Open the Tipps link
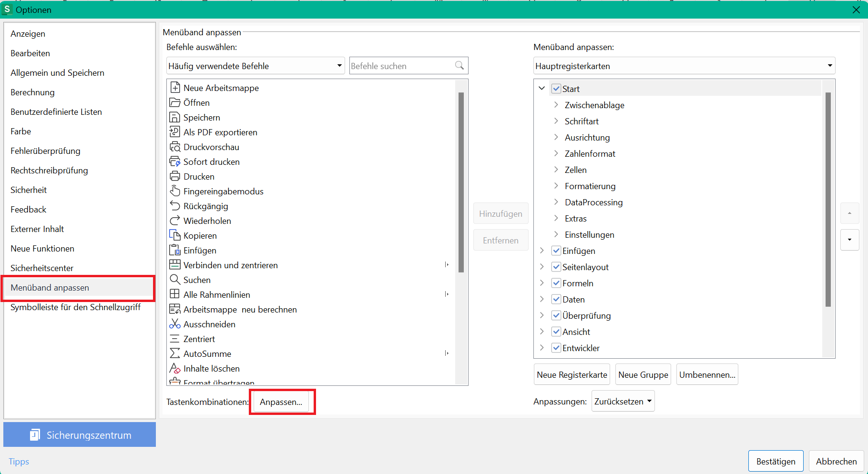Viewport: 868px width, 474px height. (19, 461)
